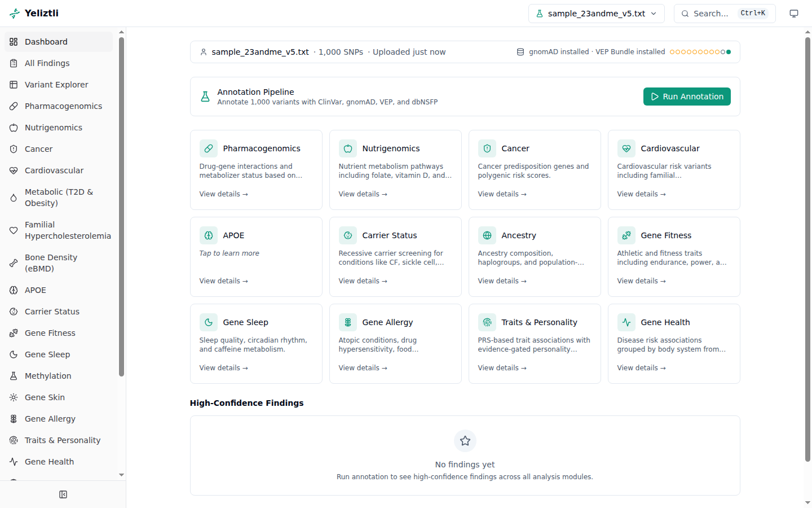Viewport: 812px width, 508px height.
Task: Click the APOE brain icon in sidebar
Action: click(x=14, y=290)
